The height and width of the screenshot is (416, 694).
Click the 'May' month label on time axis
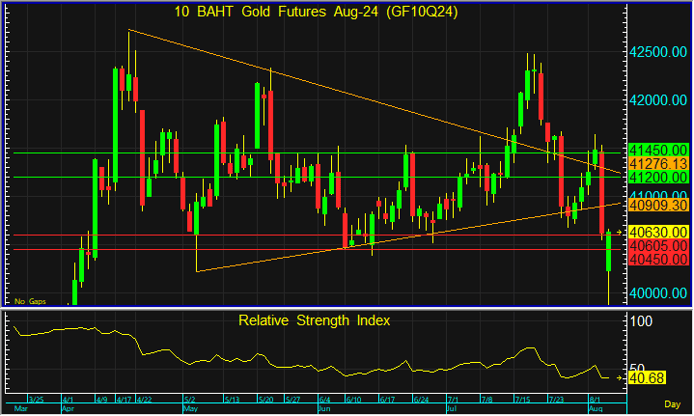pyautogui.click(x=191, y=410)
